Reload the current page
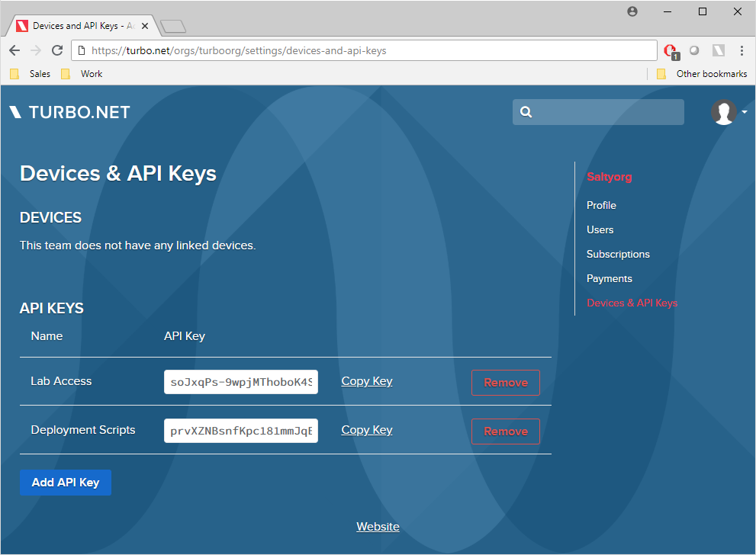756x555 pixels. click(57, 50)
